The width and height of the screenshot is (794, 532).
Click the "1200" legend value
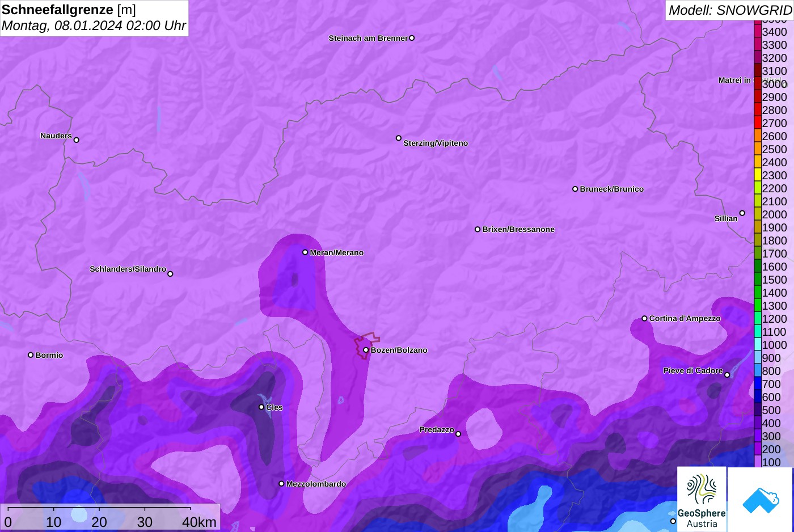(x=775, y=319)
